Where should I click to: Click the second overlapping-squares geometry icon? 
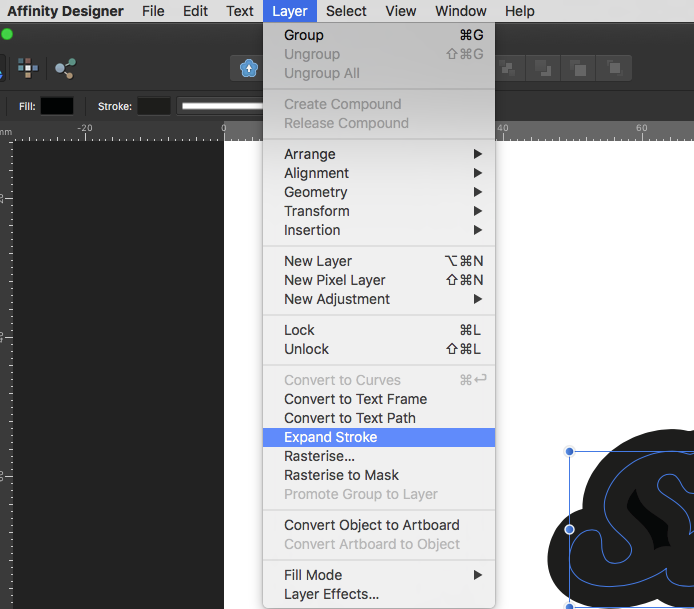tap(543, 68)
